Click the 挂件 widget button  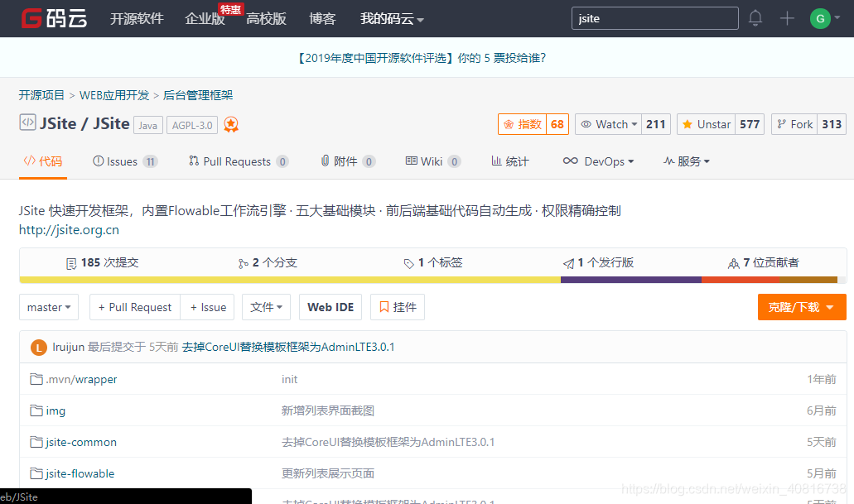(397, 307)
